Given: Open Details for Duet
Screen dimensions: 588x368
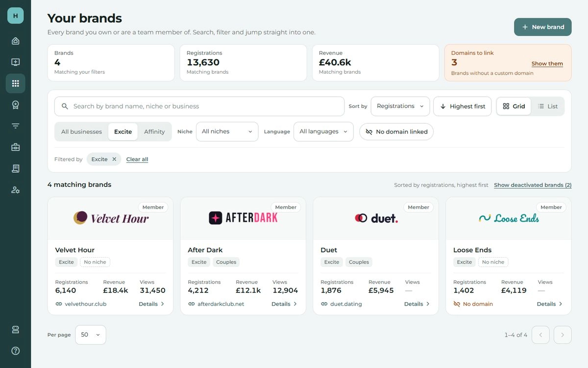Looking at the screenshot, I should click(x=417, y=304).
